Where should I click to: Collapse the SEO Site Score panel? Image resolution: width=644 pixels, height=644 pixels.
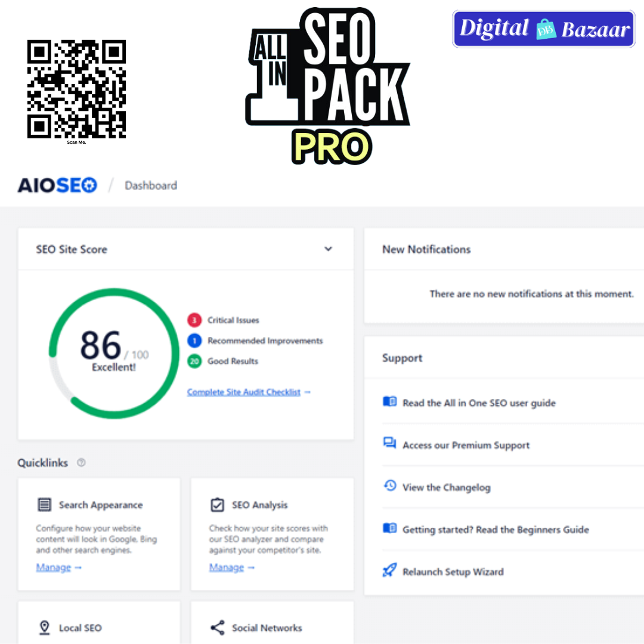(x=328, y=249)
